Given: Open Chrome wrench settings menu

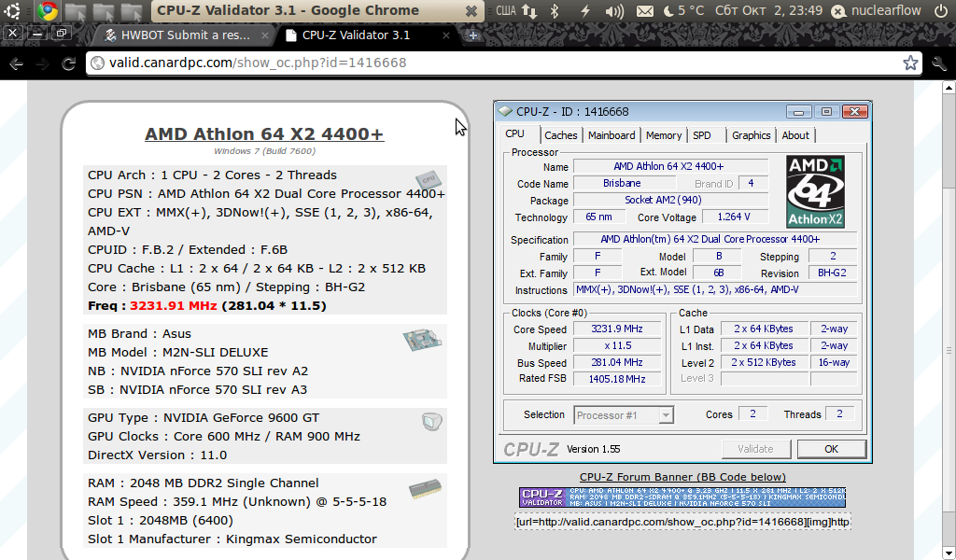Looking at the screenshot, I should pyautogui.click(x=939, y=63).
